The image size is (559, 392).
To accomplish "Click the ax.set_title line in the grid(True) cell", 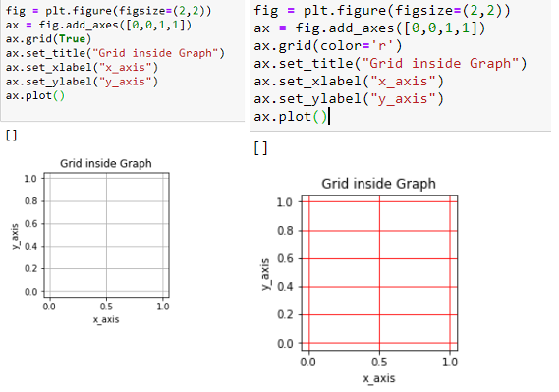I will click(x=115, y=53).
